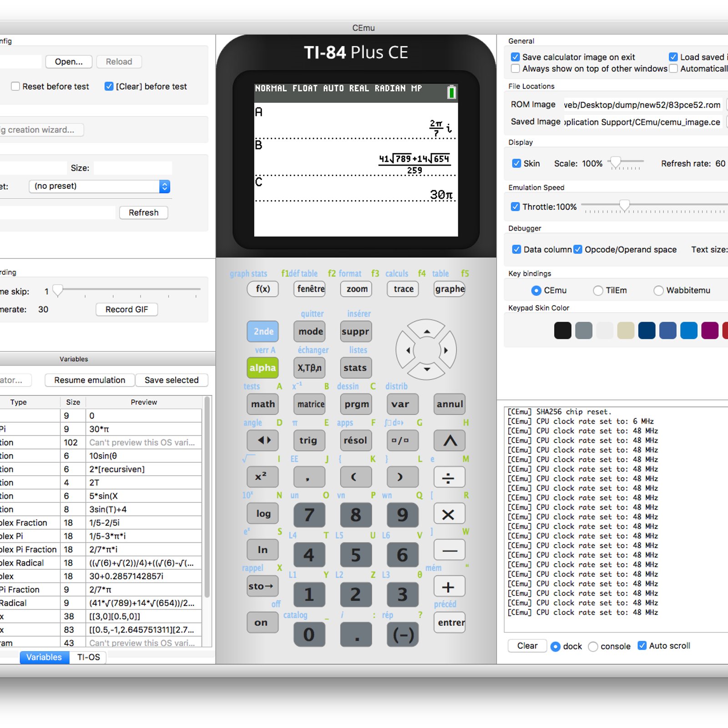This screenshot has width=728, height=728.
Task: Tap the prgm key
Action: pos(357,404)
